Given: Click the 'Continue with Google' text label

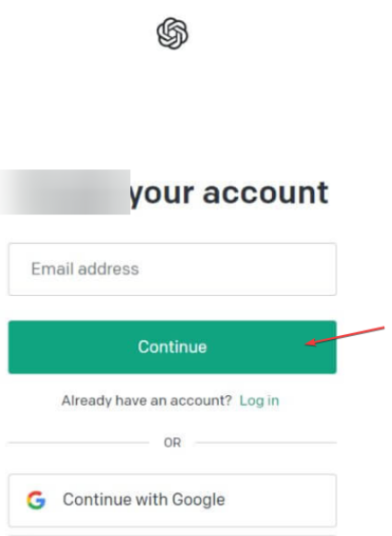Looking at the screenshot, I should [x=144, y=500].
